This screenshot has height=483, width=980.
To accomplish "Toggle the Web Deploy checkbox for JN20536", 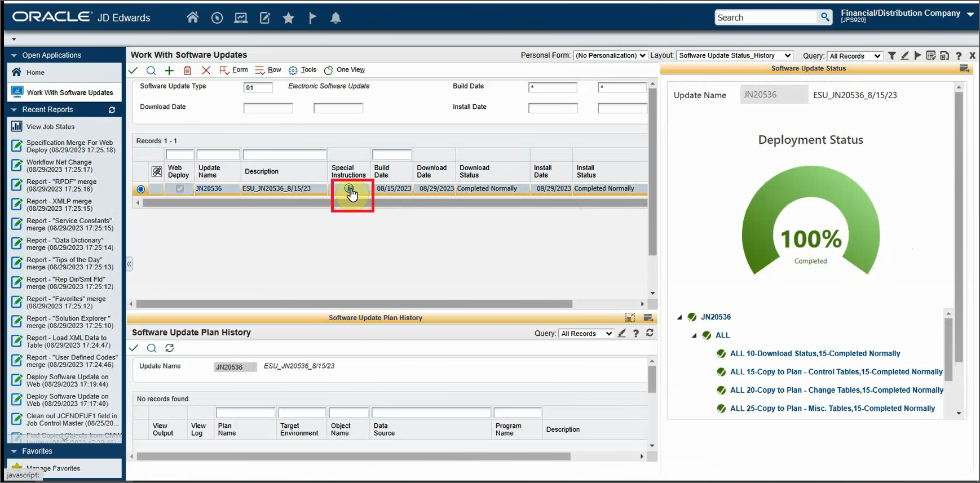I will click(179, 189).
